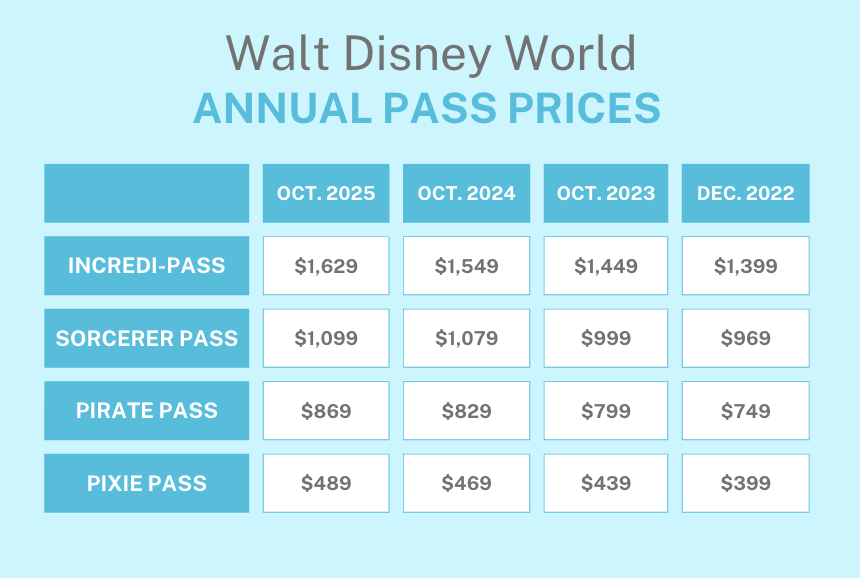Click the $439 price cell
This screenshot has width=860, height=578.
pyautogui.click(x=606, y=483)
